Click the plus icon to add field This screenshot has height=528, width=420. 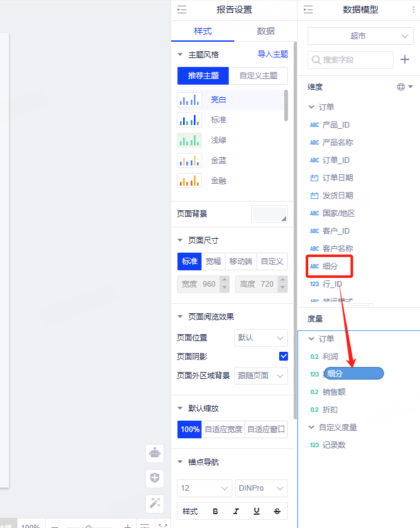click(x=405, y=59)
